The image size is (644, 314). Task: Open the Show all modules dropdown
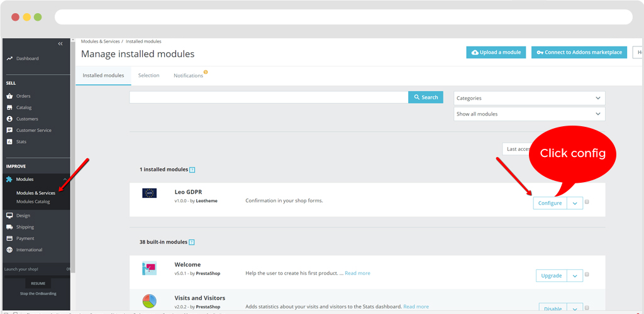pyautogui.click(x=530, y=114)
